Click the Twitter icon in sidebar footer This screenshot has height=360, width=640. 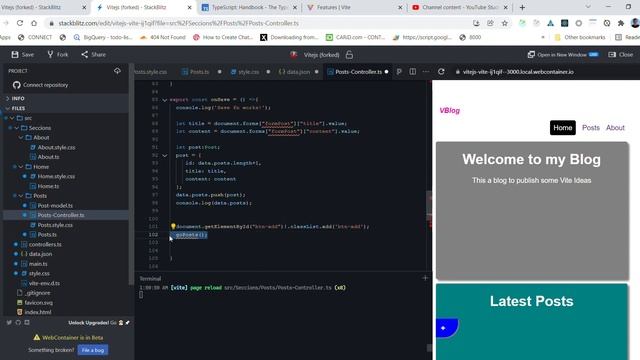point(9,322)
